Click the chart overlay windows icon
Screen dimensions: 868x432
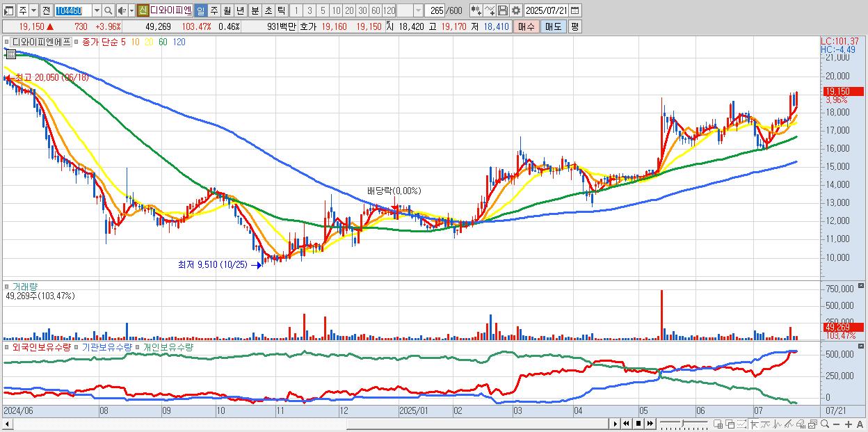tap(730, 424)
